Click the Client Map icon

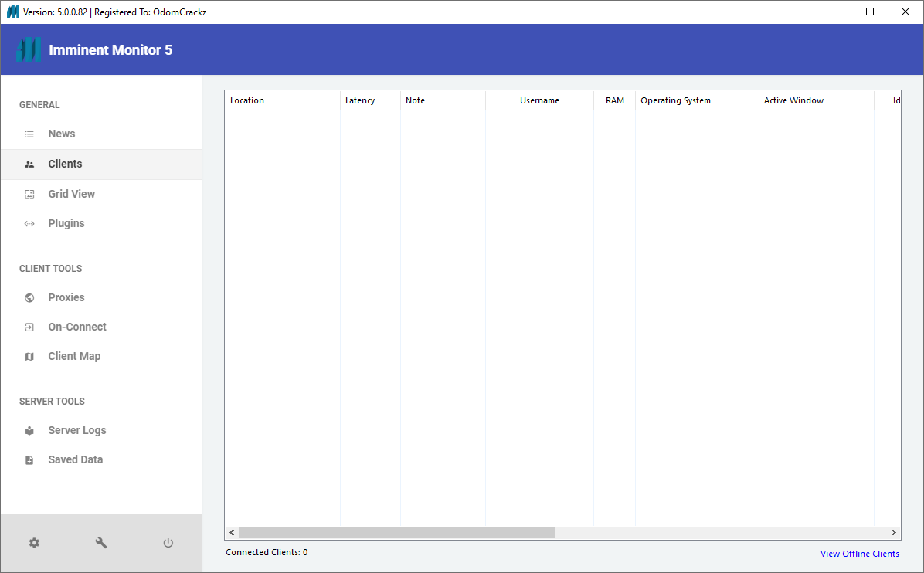(29, 357)
